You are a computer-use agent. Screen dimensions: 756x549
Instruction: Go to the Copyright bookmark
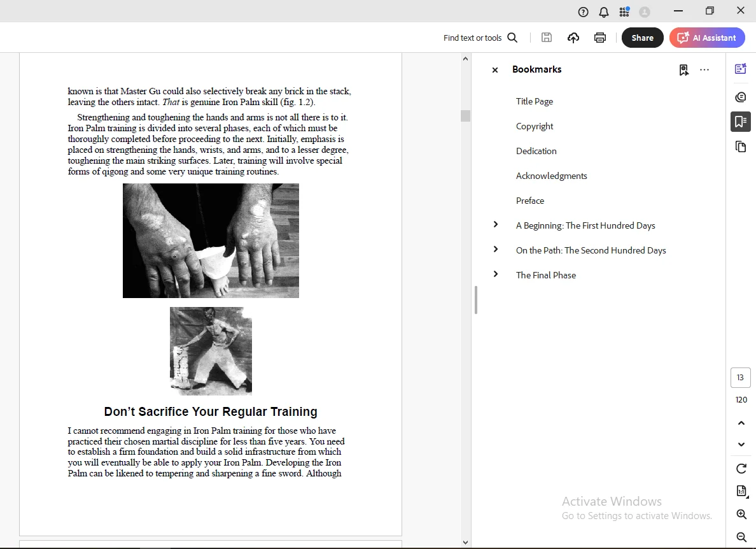pos(534,126)
